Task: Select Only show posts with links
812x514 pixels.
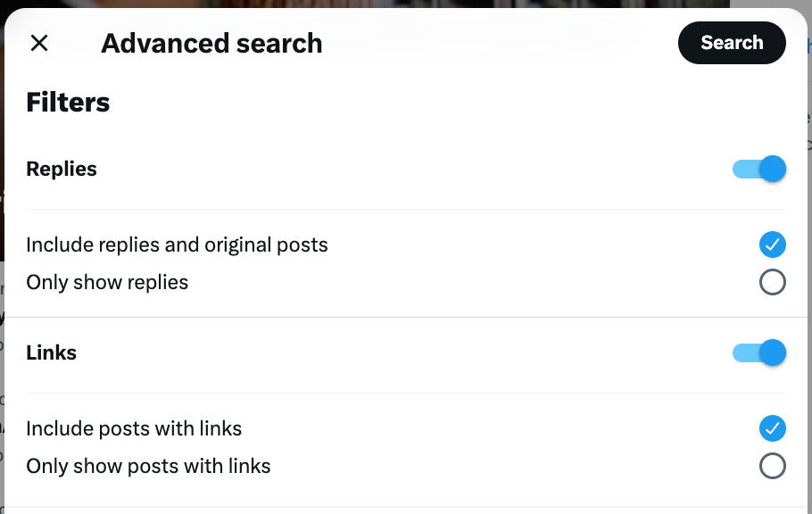Action: coord(147,466)
